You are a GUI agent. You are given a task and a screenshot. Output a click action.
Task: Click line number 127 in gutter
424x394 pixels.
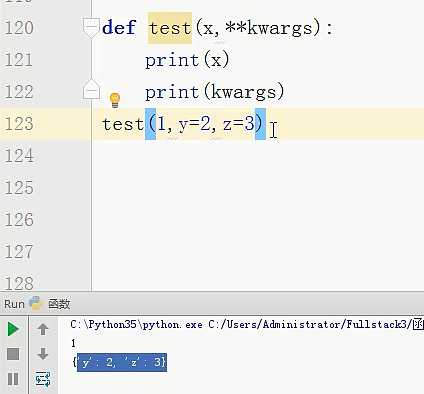(x=19, y=252)
